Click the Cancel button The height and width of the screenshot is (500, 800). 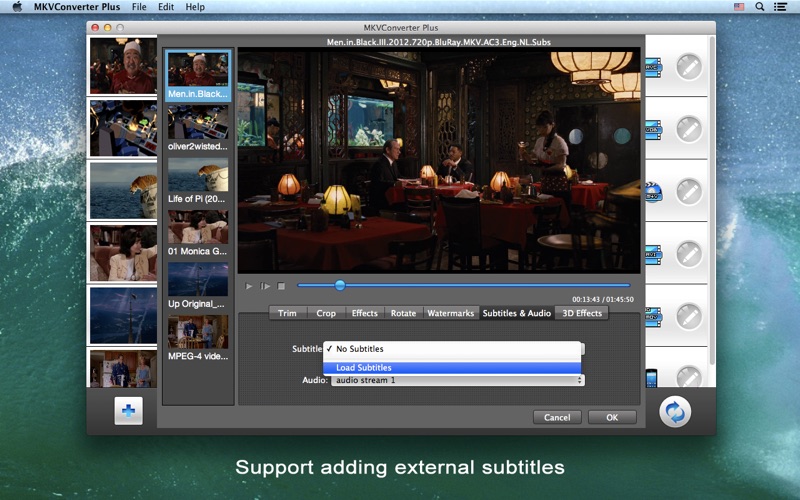(557, 417)
